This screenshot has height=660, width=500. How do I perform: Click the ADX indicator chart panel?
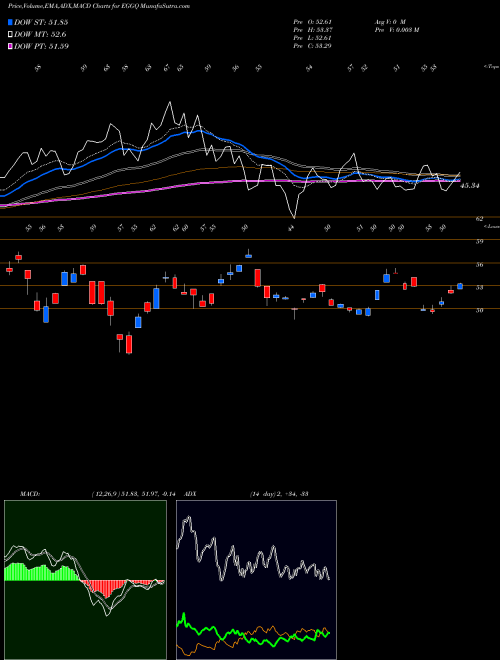pyautogui.click(x=256, y=580)
